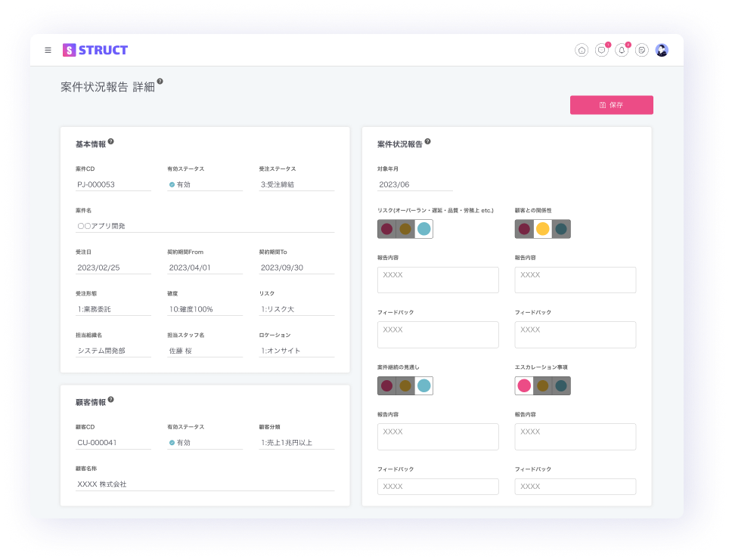The width and height of the screenshot is (729, 560).
Task: Open the 受注ステータス dropdown
Action: click(x=296, y=184)
